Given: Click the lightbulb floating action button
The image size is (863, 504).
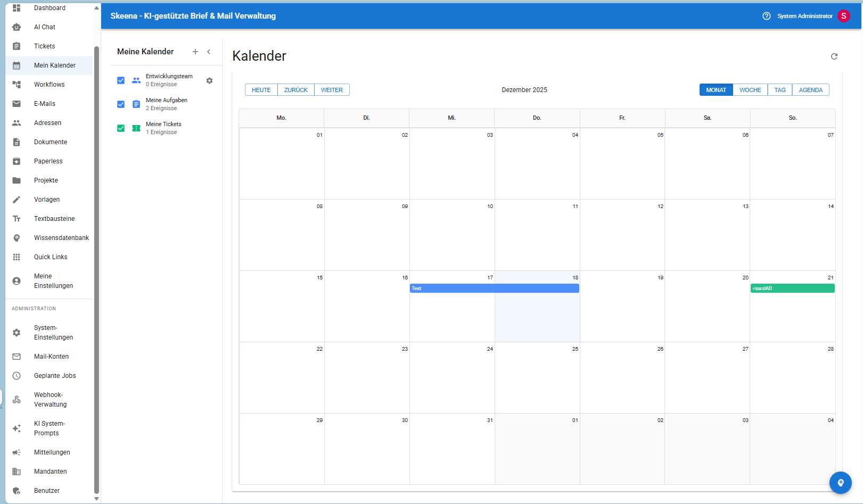Looking at the screenshot, I should (x=841, y=483).
